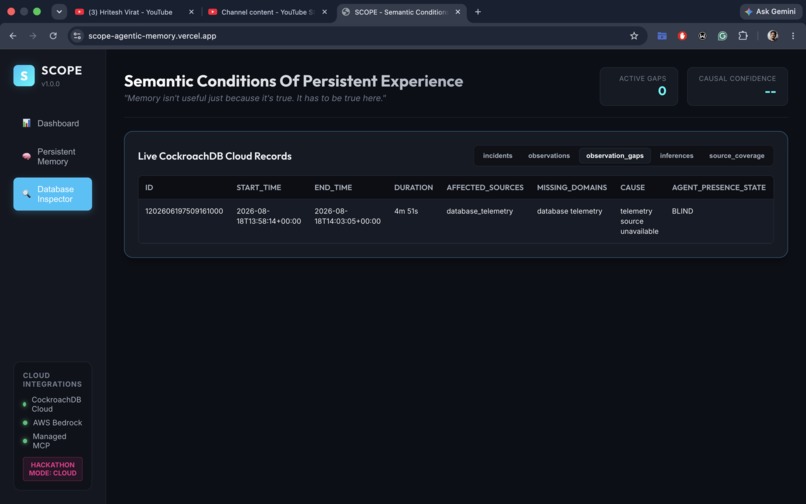Click the MISSING_DOMAINS column header
The height and width of the screenshot is (504, 806).
(x=572, y=188)
